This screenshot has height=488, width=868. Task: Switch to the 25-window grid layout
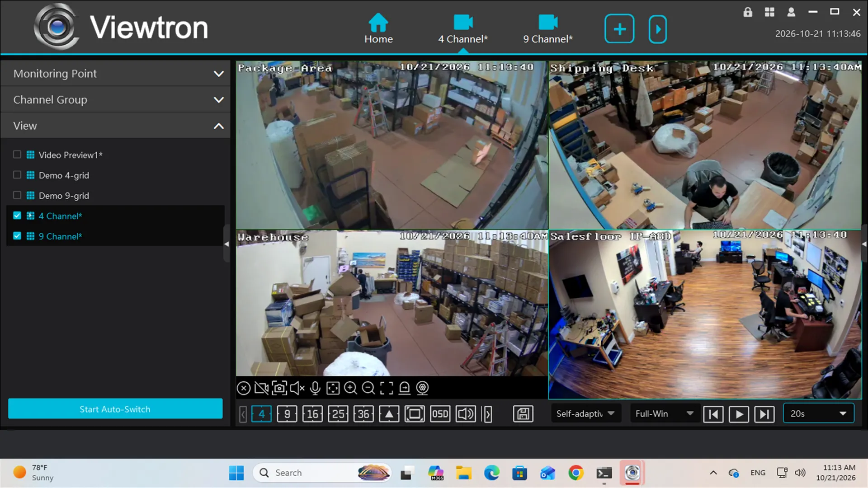(338, 414)
